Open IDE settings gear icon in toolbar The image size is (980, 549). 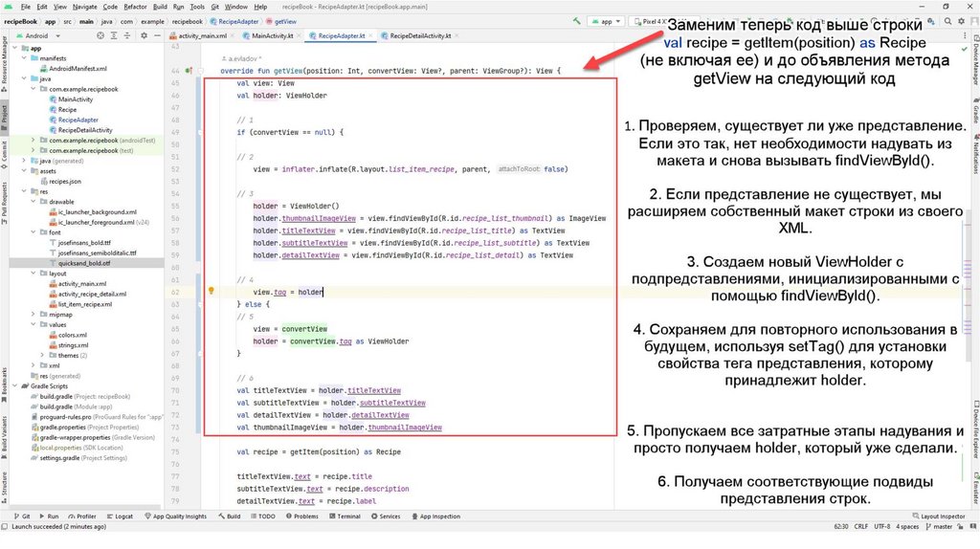(x=961, y=21)
